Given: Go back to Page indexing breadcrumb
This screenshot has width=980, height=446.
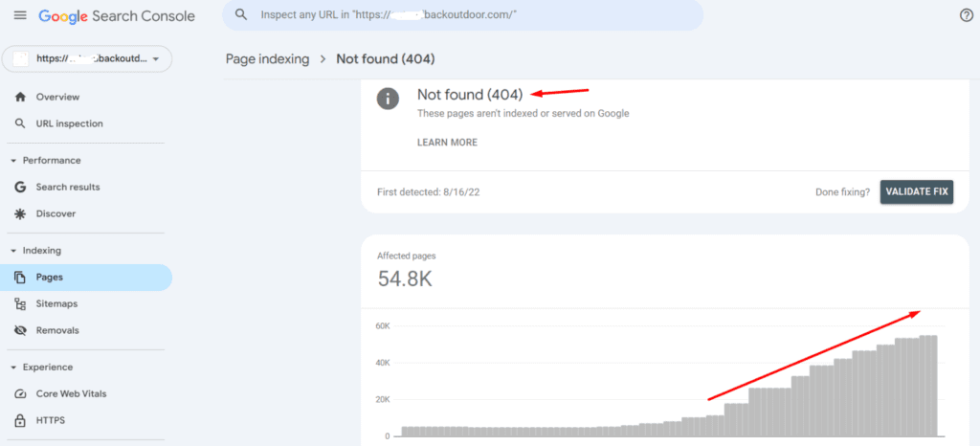Looking at the screenshot, I should pos(267,59).
